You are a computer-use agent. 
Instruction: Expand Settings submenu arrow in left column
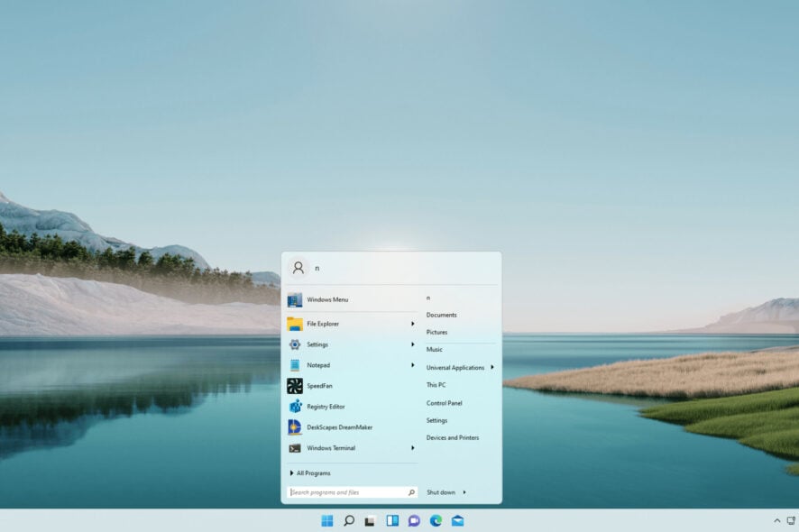[x=413, y=344]
